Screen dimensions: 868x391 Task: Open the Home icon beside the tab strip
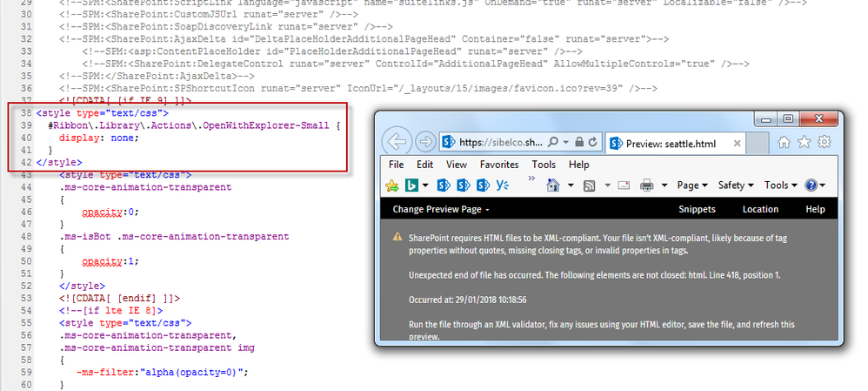point(784,143)
